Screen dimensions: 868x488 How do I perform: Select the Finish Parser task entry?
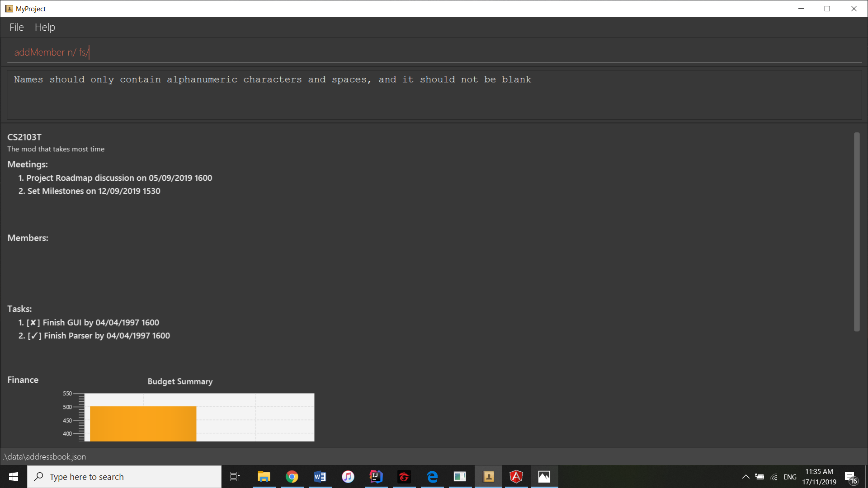click(x=94, y=336)
